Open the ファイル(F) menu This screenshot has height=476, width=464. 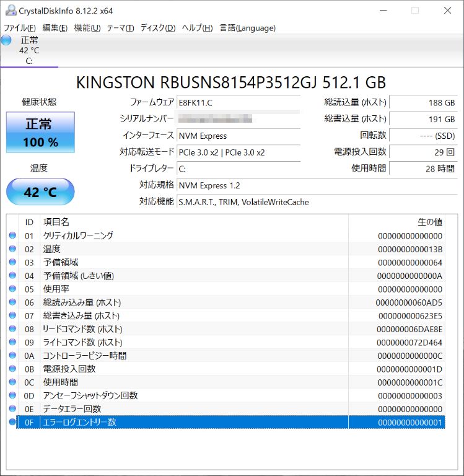[x=20, y=29]
